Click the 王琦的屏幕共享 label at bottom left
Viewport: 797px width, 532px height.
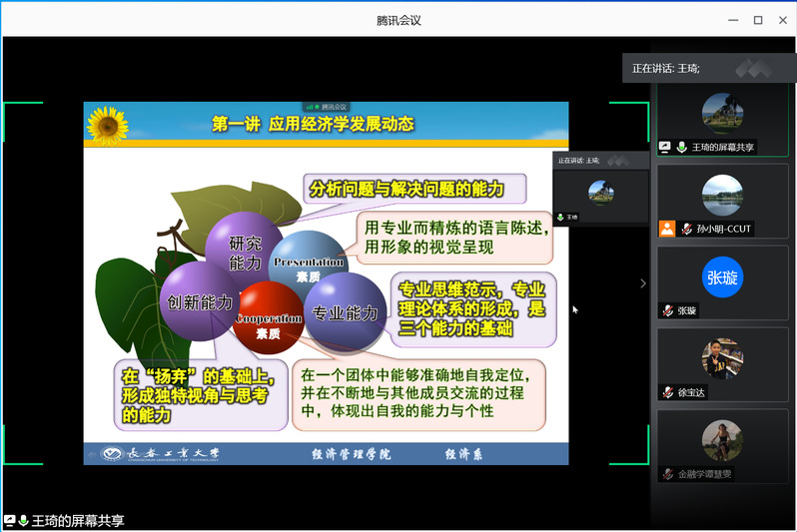[x=78, y=521]
